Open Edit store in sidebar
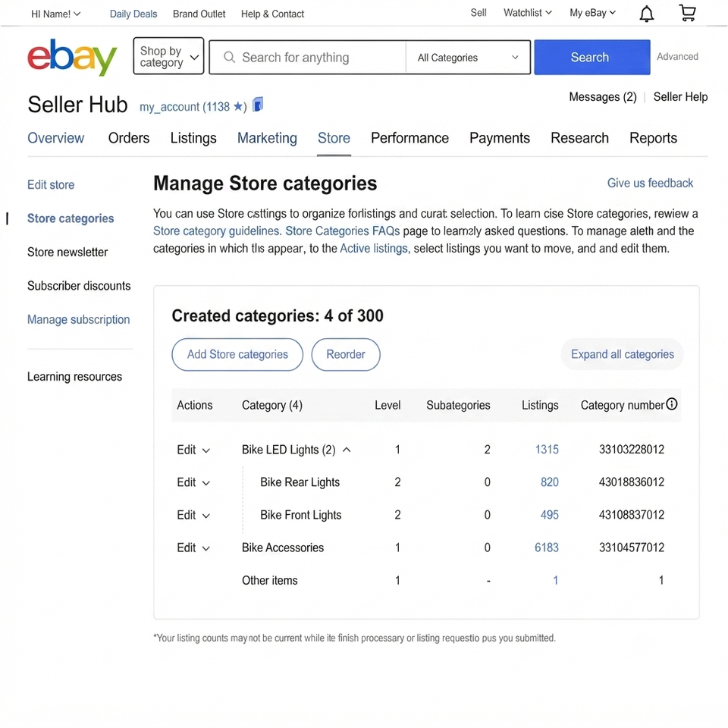Image resolution: width=728 pixels, height=728 pixels. 51,185
